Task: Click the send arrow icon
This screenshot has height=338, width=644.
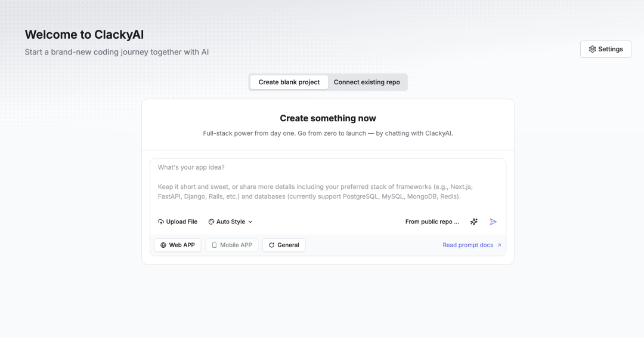Action: click(x=493, y=222)
